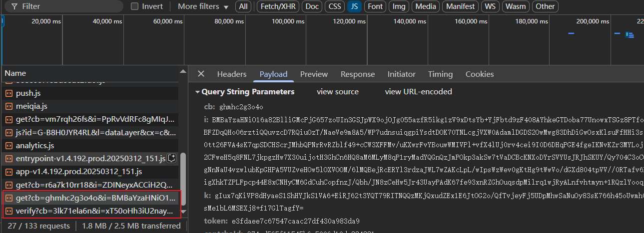Screen dimensions: 644x233
Task: Toggle the Wasm filter
Action: tap(515, 6)
